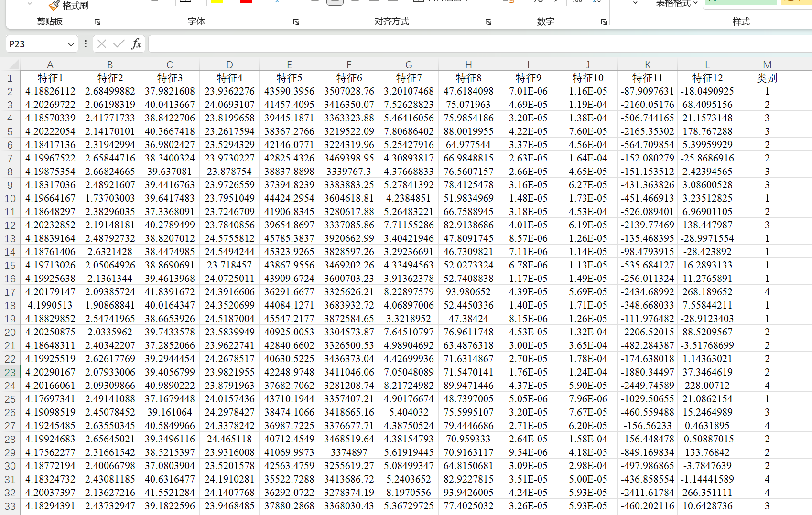Select row 33 header

10,506
